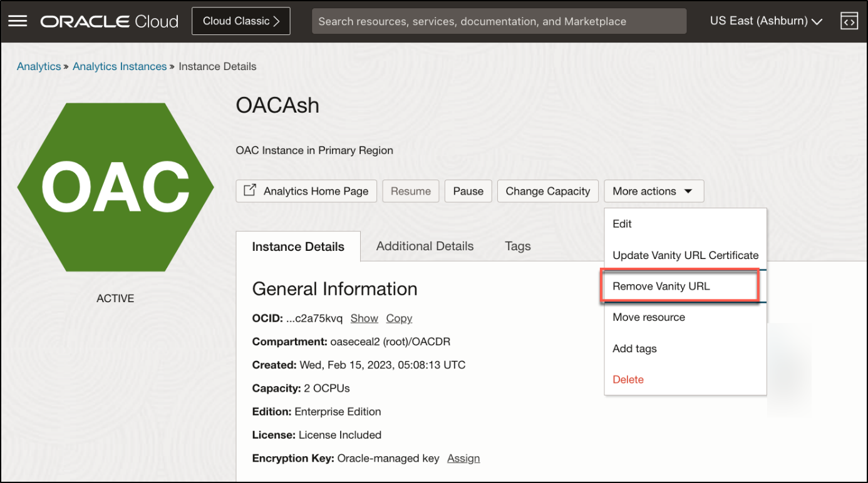Choose Update Vanity URL Certificate
This screenshot has height=483, width=868.
pyautogui.click(x=685, y=255)
